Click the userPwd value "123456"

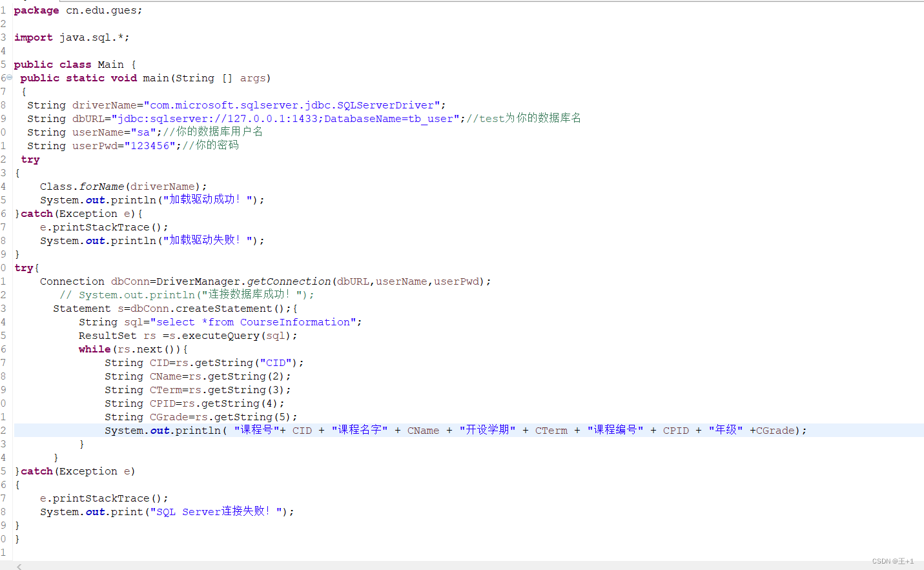(150, 145)
